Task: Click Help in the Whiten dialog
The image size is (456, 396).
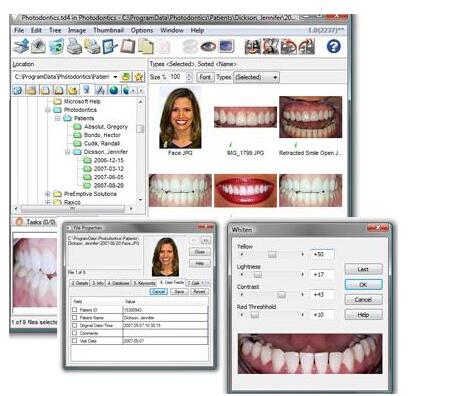Action: [x=363, y=314]
